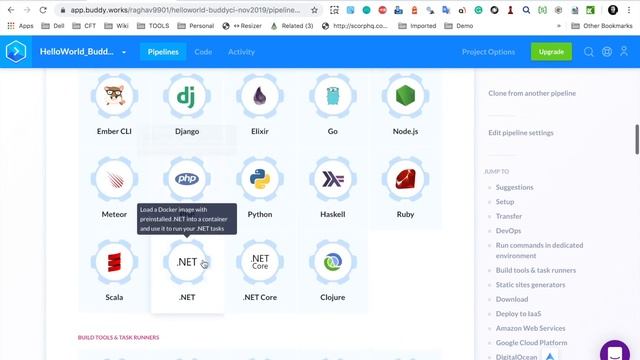640x360 pixels.
Task: Choose the PHP action icon
Action: click(x=187, y=179)
